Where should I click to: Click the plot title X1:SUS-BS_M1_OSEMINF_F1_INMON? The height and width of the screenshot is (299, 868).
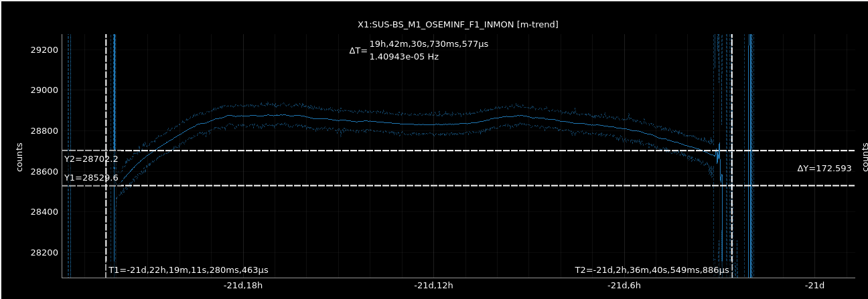(457, 25)
